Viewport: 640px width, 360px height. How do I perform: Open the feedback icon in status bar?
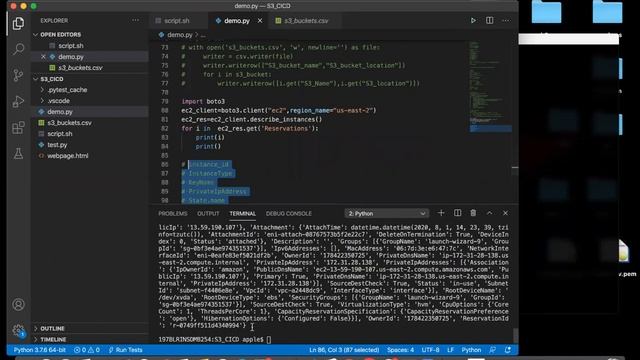[x=493, y=350]
